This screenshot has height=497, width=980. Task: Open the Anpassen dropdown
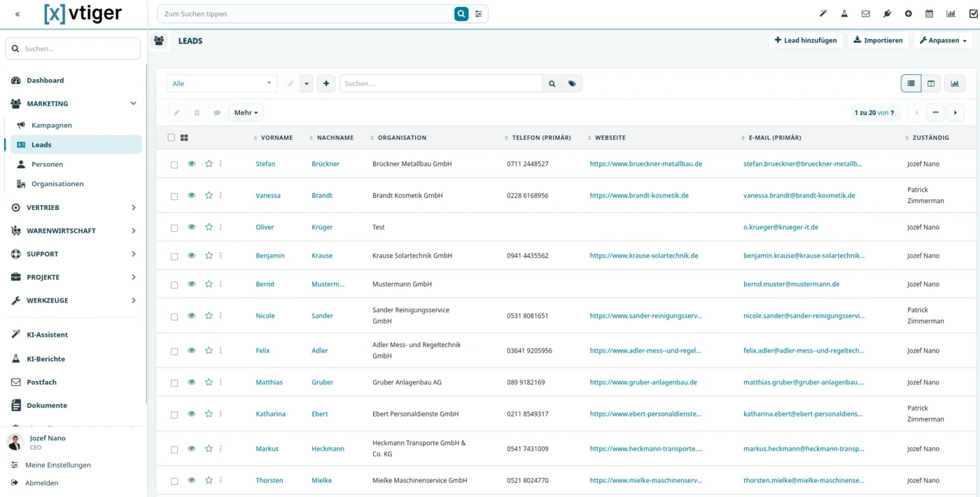[x=943, y=41]
